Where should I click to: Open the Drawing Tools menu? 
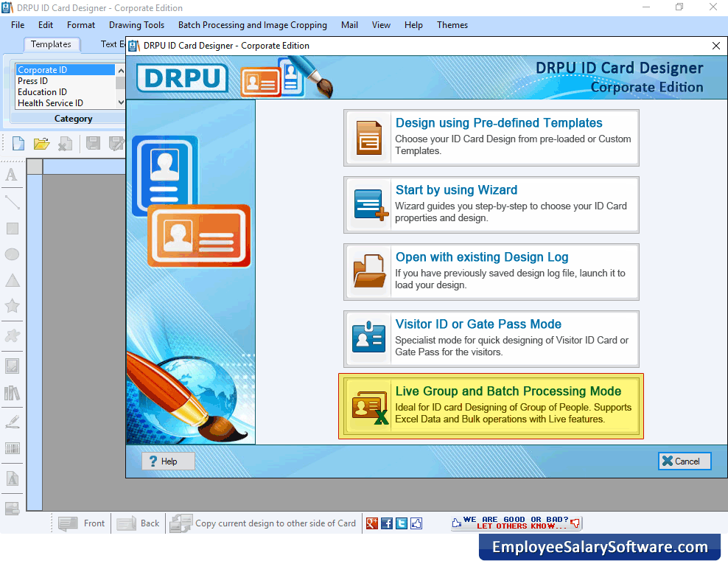[136, 25]
